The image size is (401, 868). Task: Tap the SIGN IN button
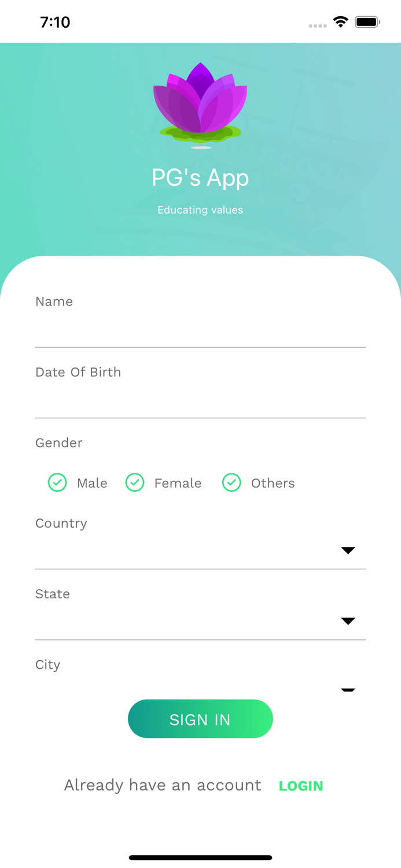tap(200, 719)
